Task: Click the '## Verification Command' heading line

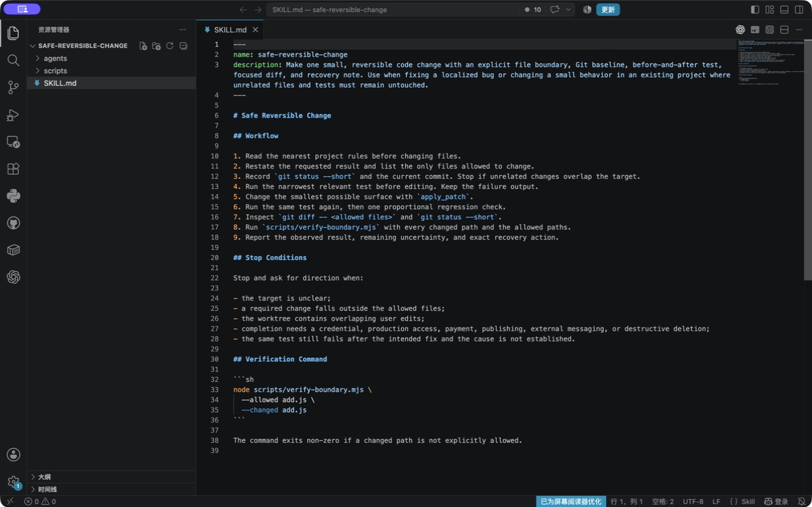Action: click(x=280, y=359)
